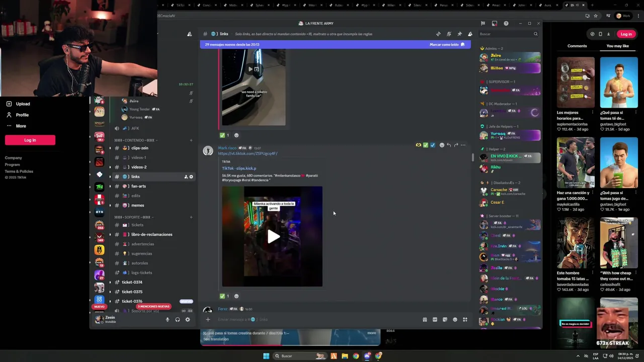
Task: Open sticker picker in message bar
Action: pos(445,319)
